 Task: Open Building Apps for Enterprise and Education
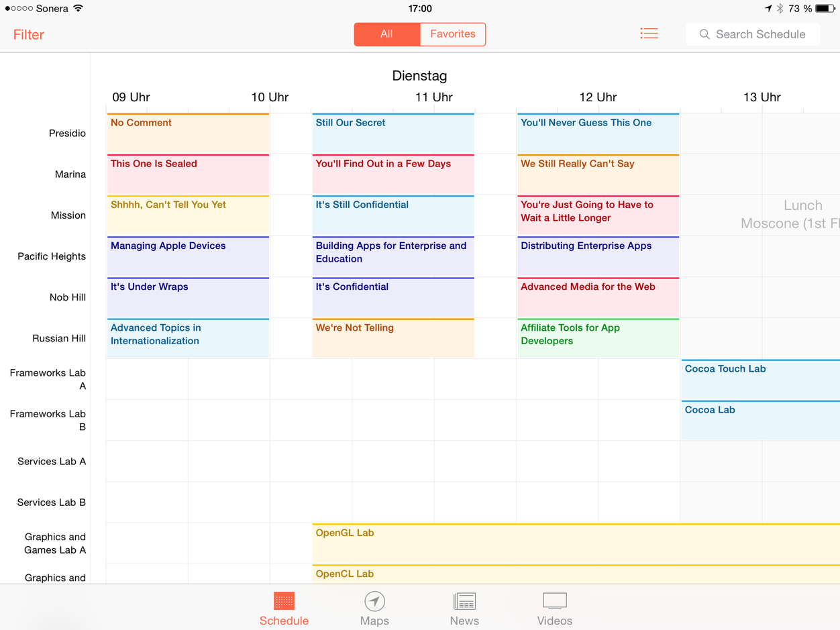click(x=393, y=256)
